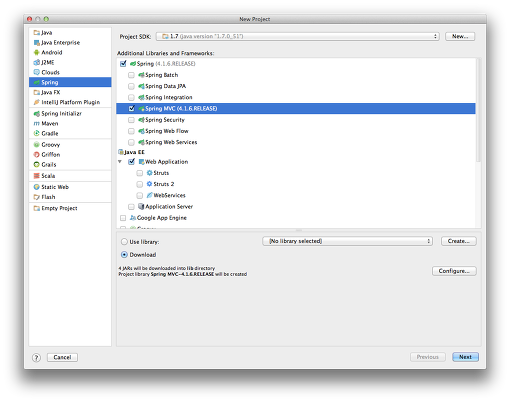Click the Google App Engine icon

pos(133,218)
